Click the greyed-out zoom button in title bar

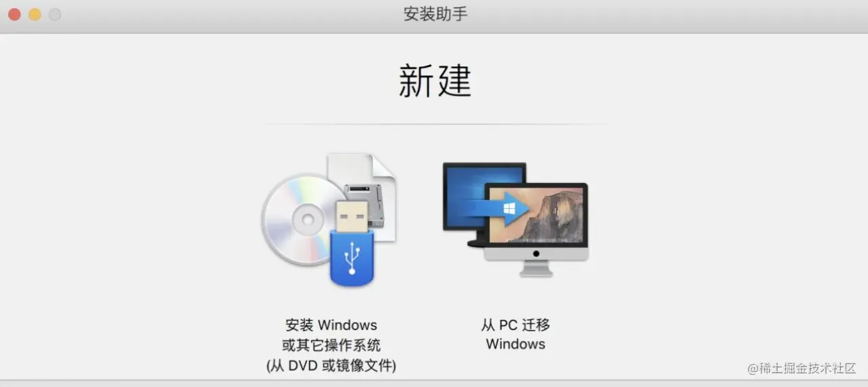click(x=55, y=14)
